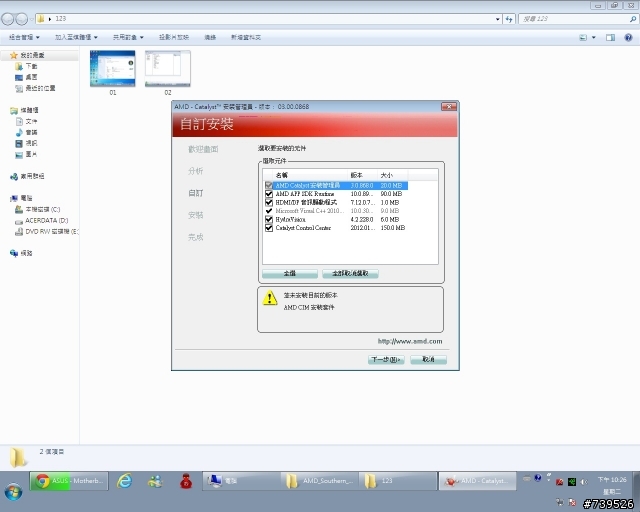Open Internet Explorer from taskbar
Viewport: 640px width, 512px height.
tap(124, 481)
